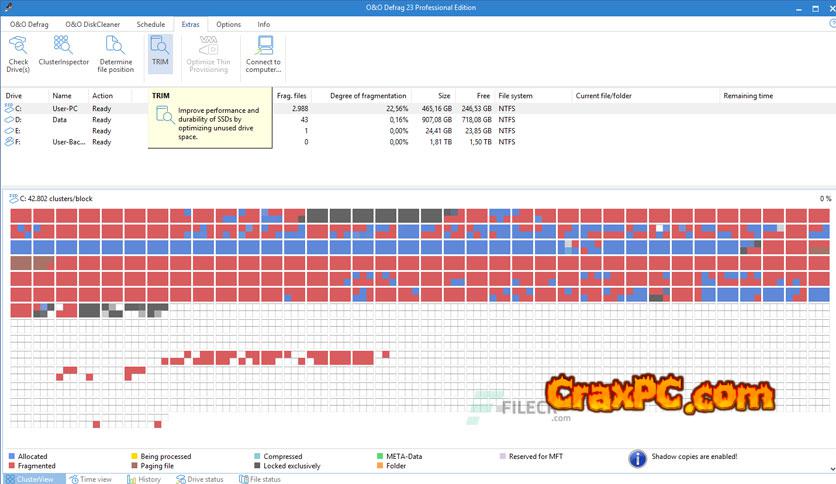836x484 pixels.
Task: Open the Options ribbon tab
Action: [x=228, y=23]
